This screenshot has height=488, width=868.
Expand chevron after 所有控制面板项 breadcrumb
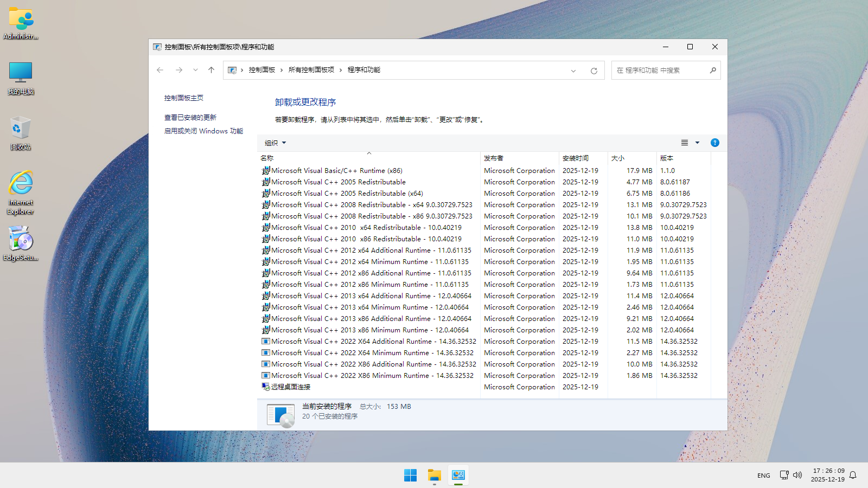341,70
